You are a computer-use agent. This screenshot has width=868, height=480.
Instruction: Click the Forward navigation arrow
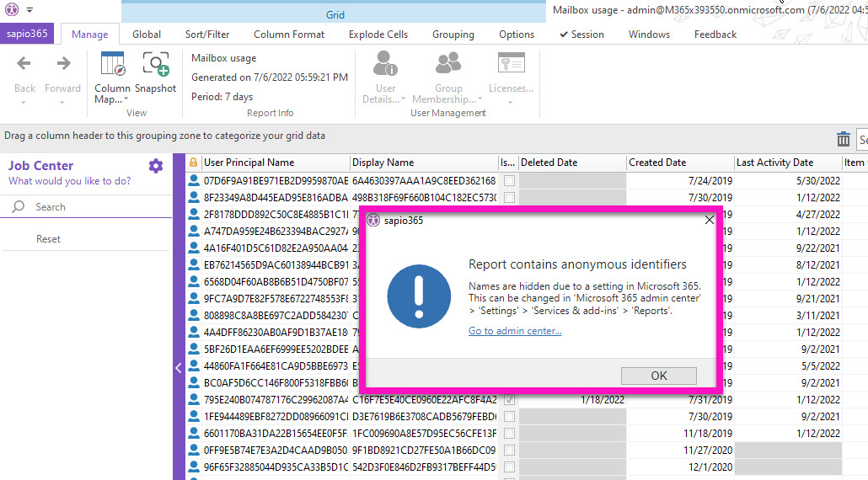pyautogui.click(x=64, y=64)
